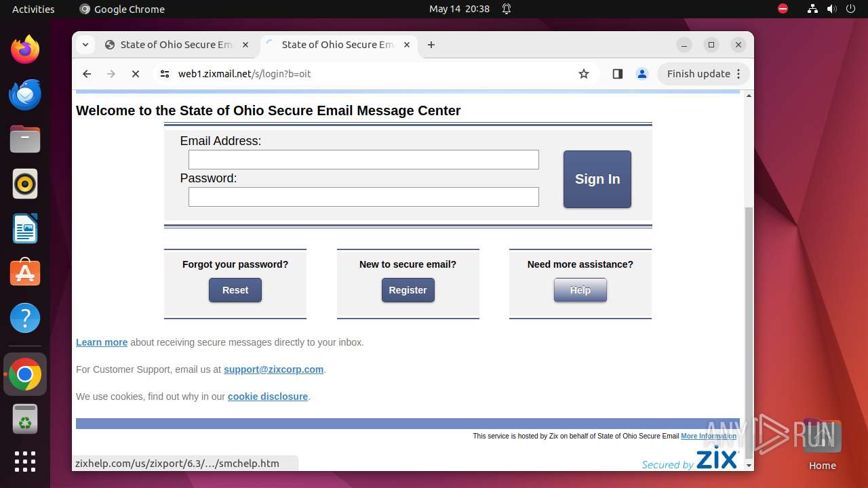The image size is (868, 488).
Task: Click the Need more assistance? text
Action: pyautogui.click(x=580, y=264)
